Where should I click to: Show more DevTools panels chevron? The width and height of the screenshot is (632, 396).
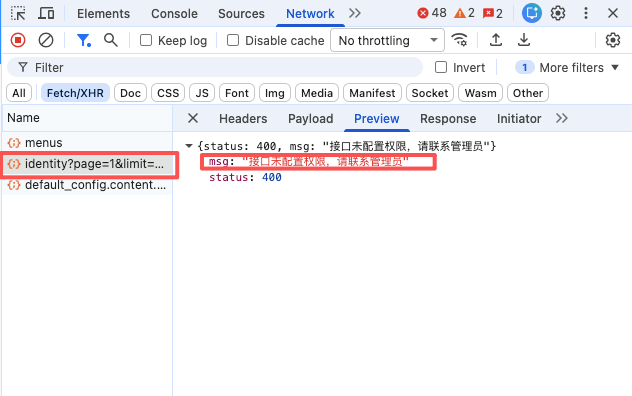[355, 13]
